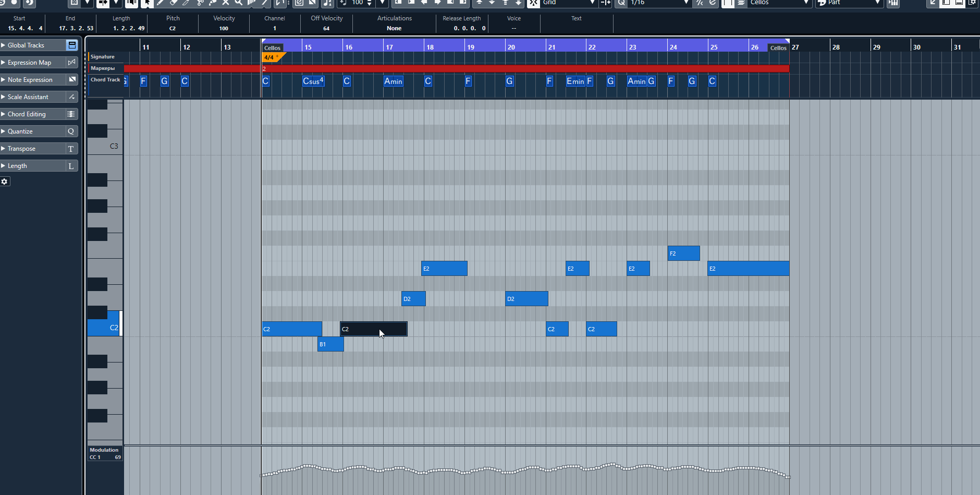
Task: Toggle iterative quantize icon
Action: (x=700, y=3)
